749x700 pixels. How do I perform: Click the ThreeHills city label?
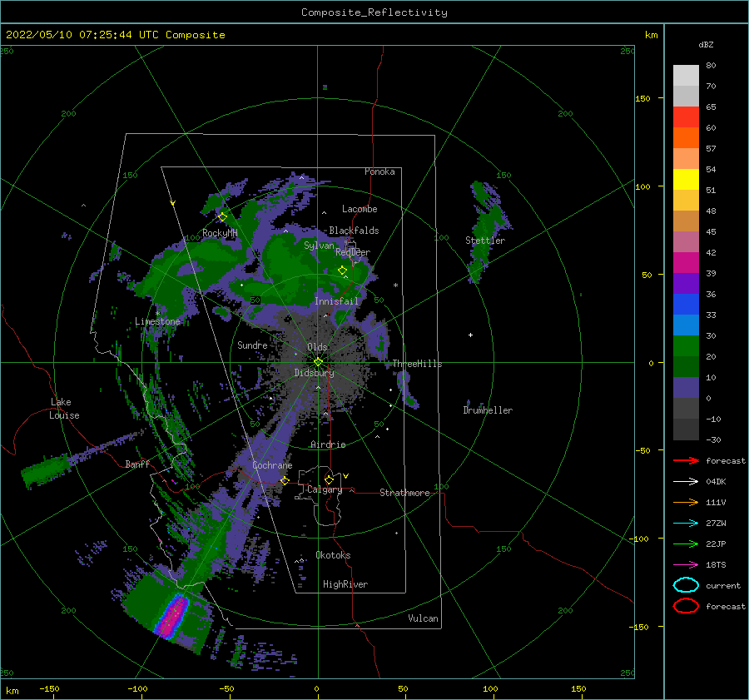point(417,364)
